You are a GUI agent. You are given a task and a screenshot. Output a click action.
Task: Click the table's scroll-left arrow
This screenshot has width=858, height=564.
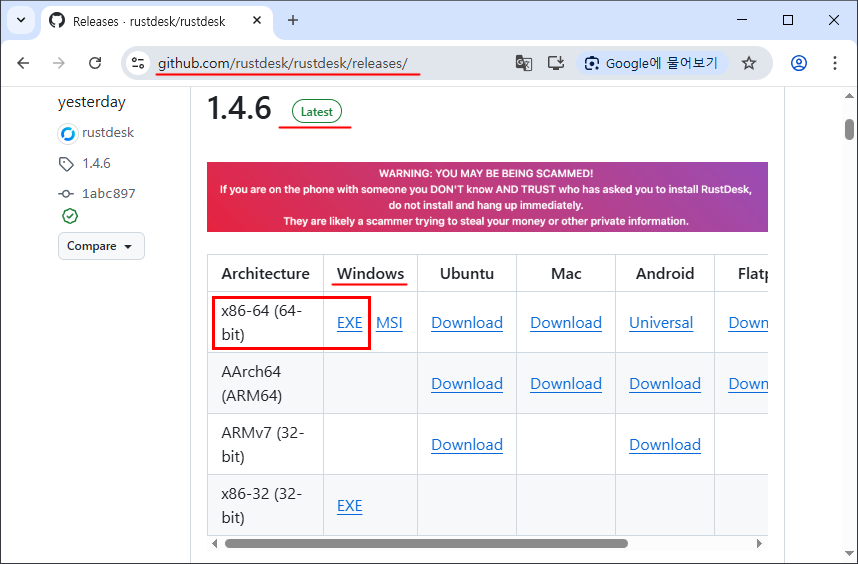click(214, 544)
